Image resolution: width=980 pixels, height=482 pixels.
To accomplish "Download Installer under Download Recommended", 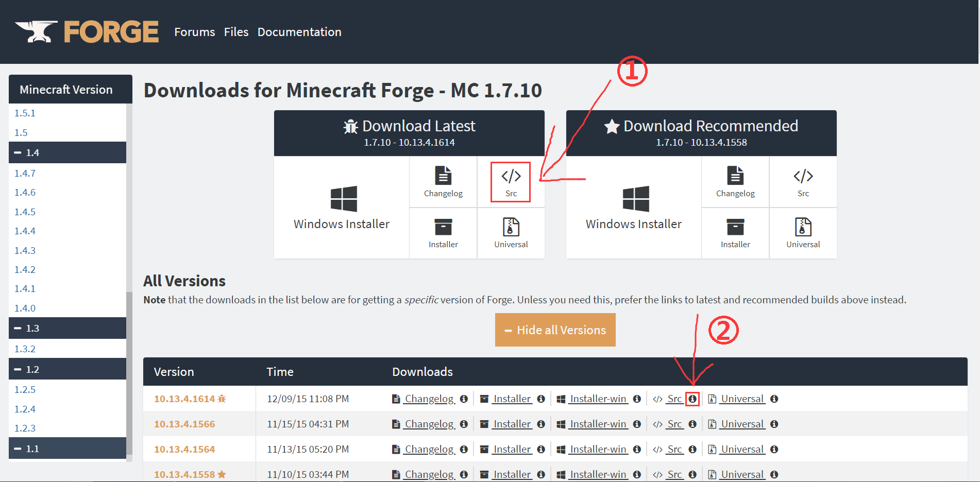I will pyautogui.click(x=735, y=233).
